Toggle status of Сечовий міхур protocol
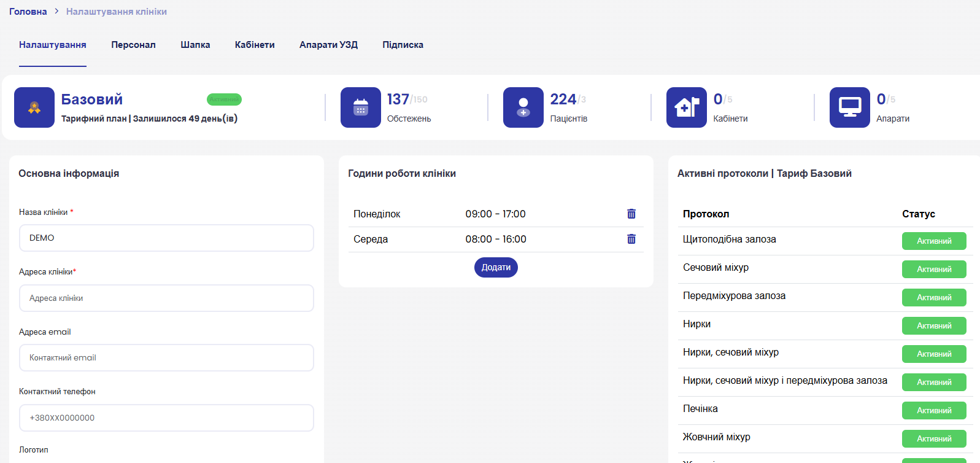The image size is (980, 463). (934, 270)
